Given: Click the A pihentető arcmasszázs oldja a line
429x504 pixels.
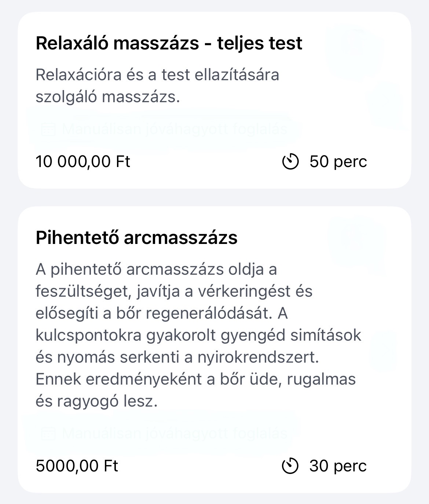Looking at the screenshot, I should 156,270.
